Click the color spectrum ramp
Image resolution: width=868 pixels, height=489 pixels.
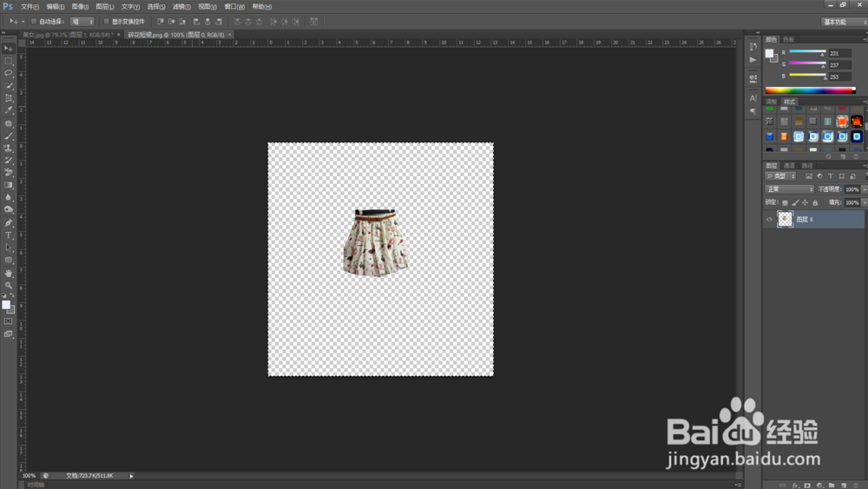click(x=811, y=90)
